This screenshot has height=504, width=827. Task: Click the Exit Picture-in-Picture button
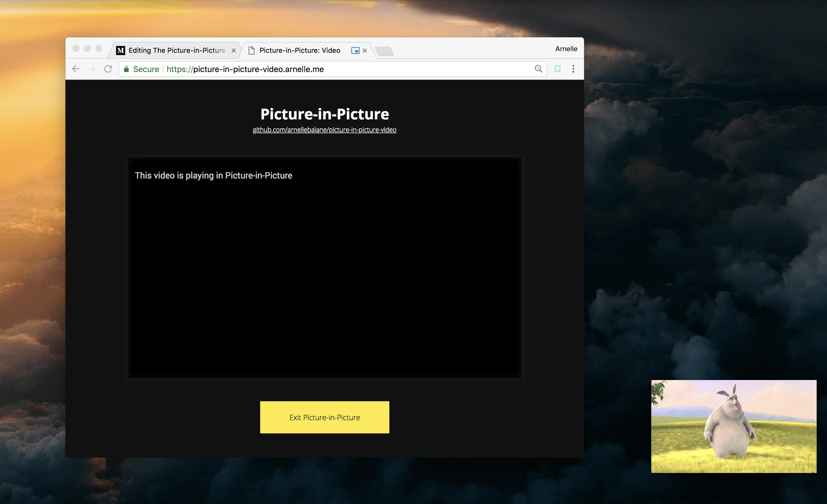pyautogui.click(x=324, y=417)
